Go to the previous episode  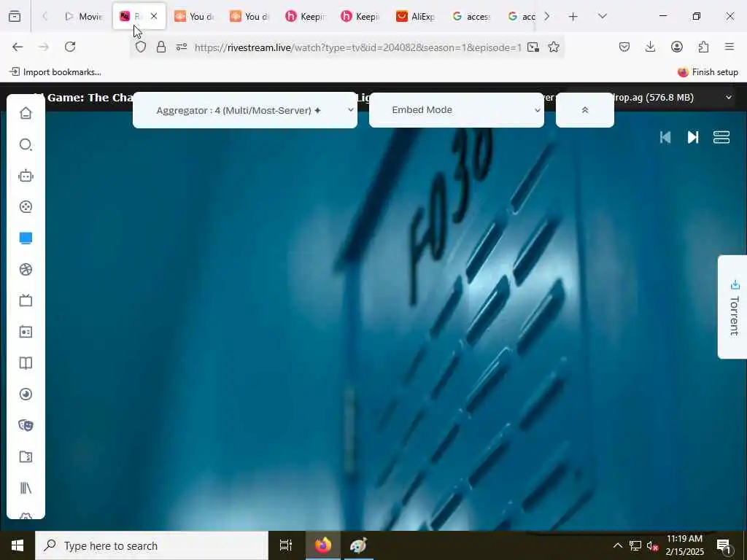pos(665,137)
